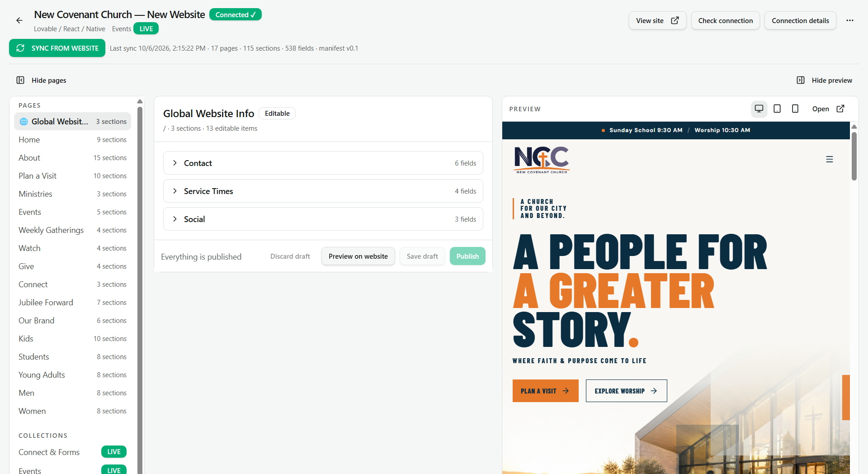
Task: Click Plan a Visit button in preview
Action: pos(546,391)
